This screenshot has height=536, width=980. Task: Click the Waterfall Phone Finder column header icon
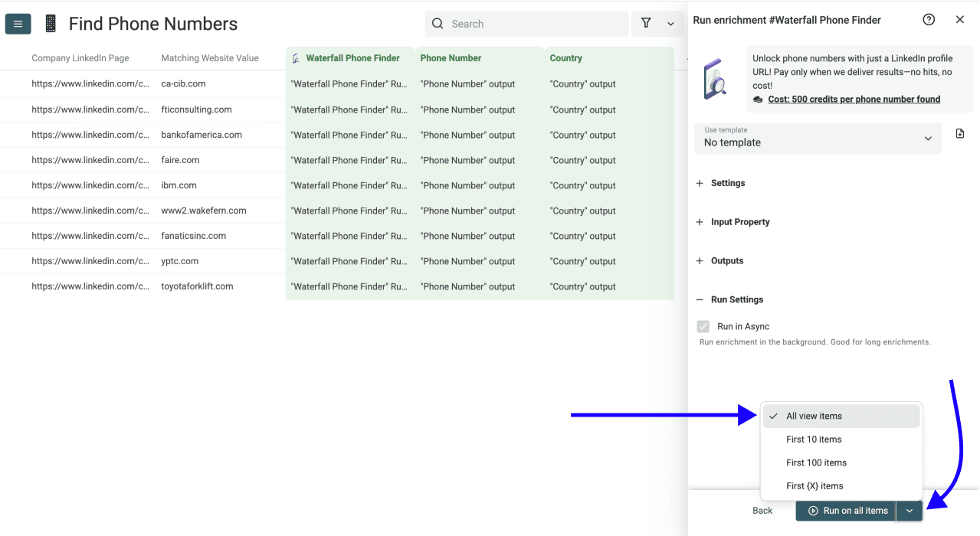[295, 57]
